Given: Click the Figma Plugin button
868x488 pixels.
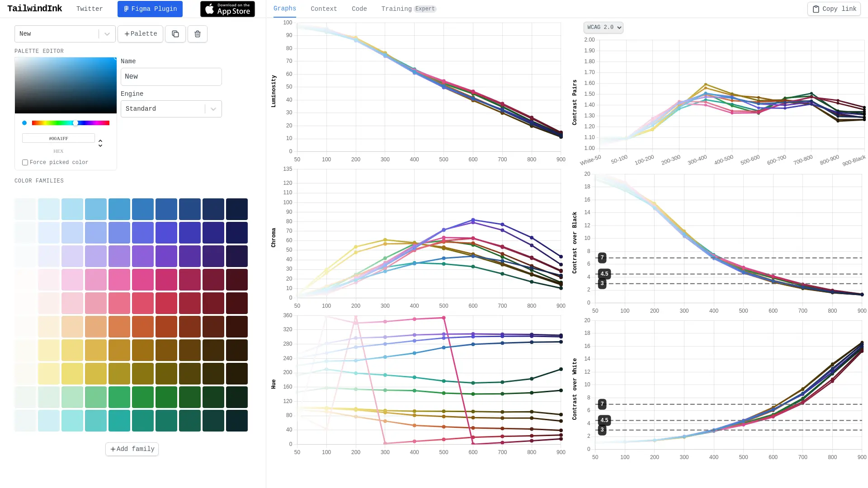Looking at the screenshot, I should [x=150, y=9].
